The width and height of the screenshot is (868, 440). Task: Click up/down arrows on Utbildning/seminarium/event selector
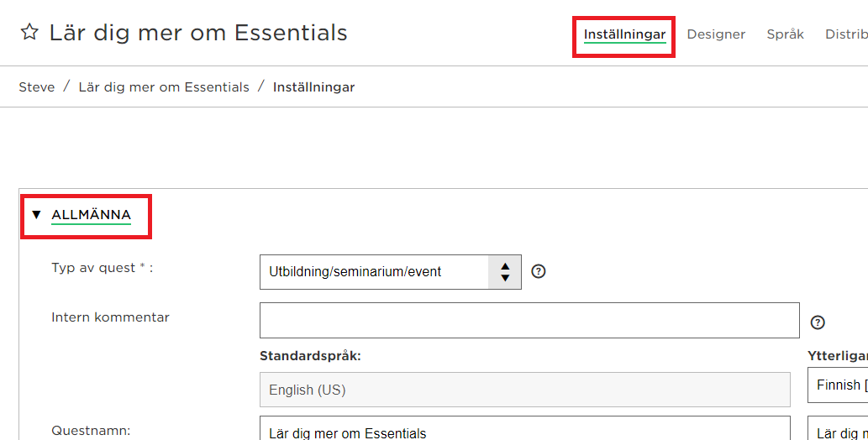coord(504,272)
